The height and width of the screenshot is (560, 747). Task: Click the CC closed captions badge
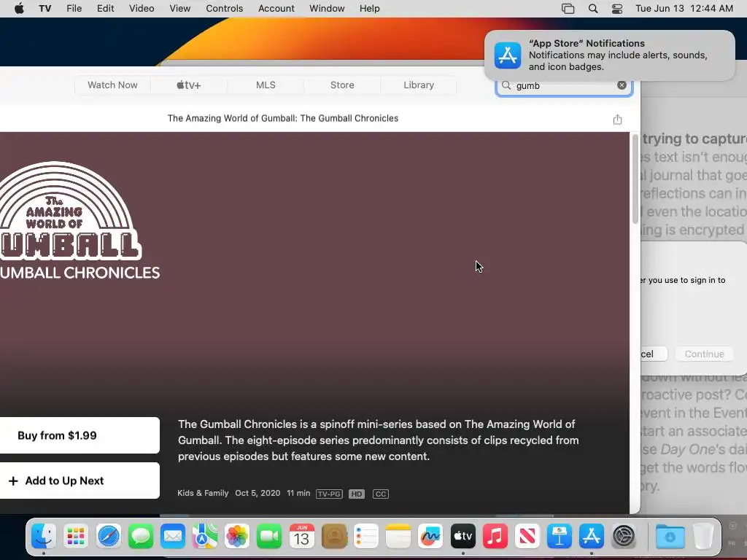[x=381, y=494]
